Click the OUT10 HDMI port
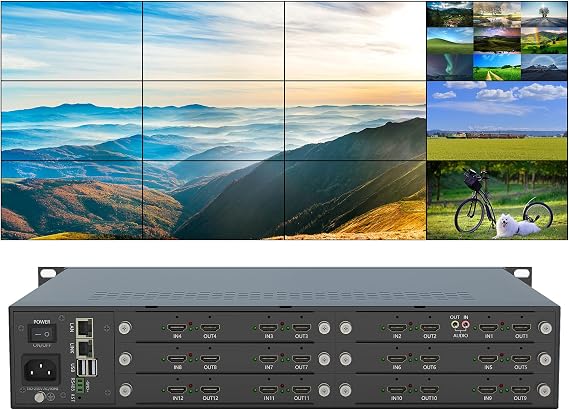Image resolution: width=569 pixels, height=410 pixels. click(x=429, y=390)
